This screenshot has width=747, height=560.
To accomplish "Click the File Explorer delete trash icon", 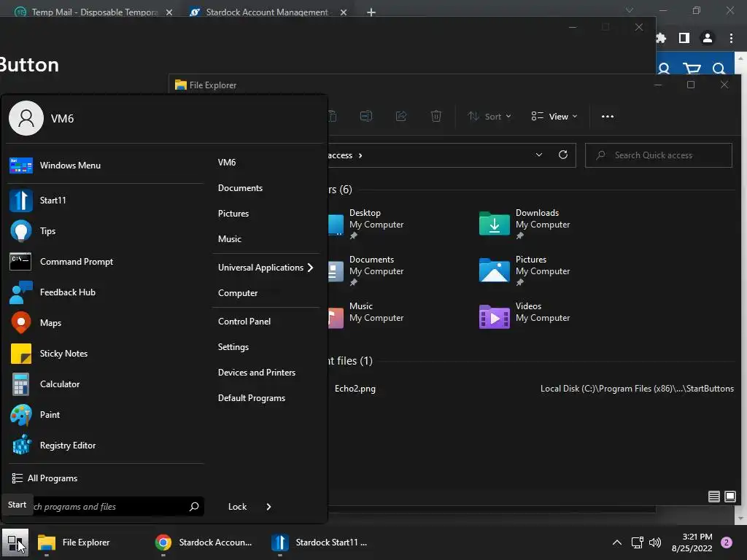I will (436, 116).
